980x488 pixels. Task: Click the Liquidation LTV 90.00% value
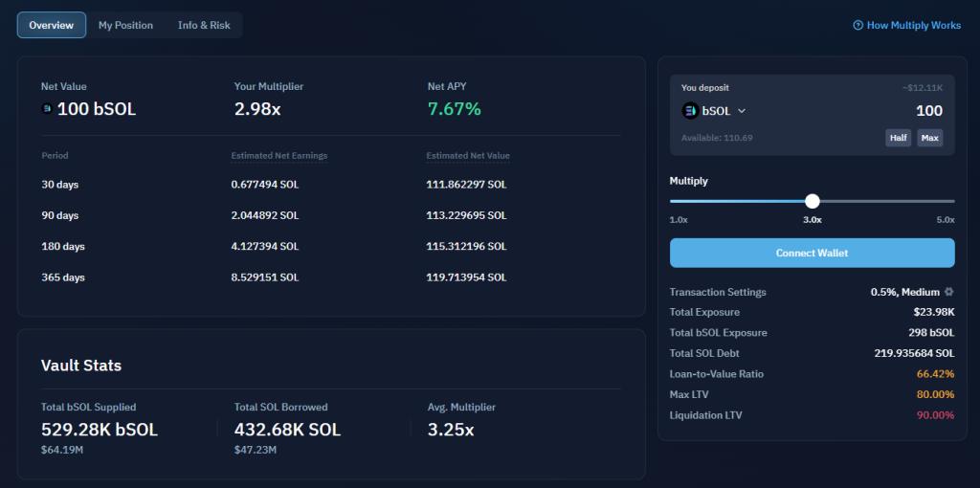click(935, 415)
